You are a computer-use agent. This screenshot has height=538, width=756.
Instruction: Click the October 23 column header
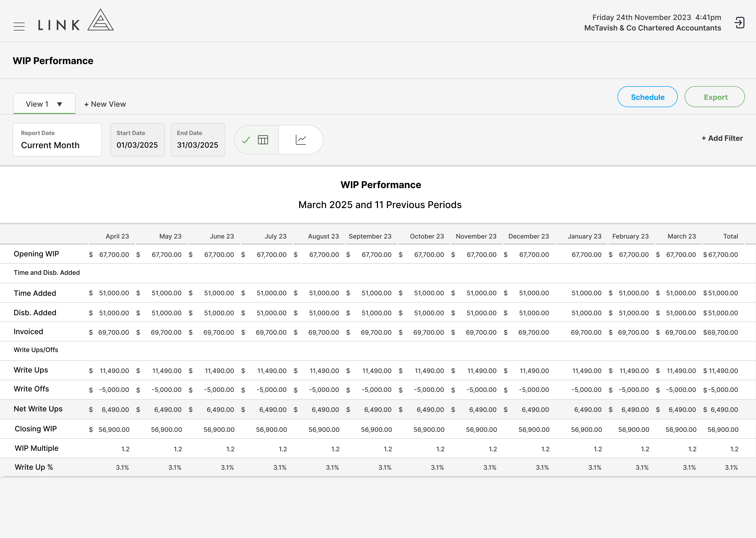(x=427, y=236)
